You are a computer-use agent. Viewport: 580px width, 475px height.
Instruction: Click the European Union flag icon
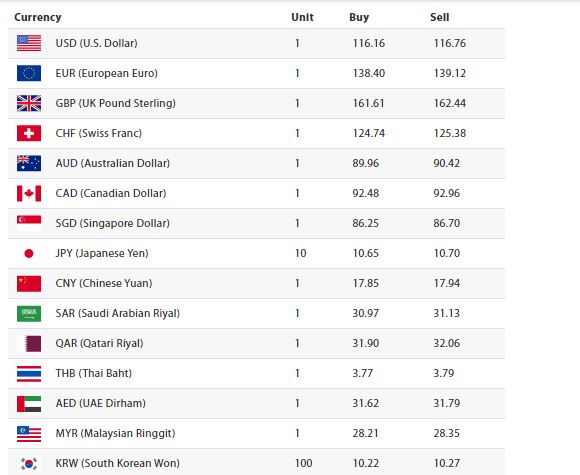(29, 73)
